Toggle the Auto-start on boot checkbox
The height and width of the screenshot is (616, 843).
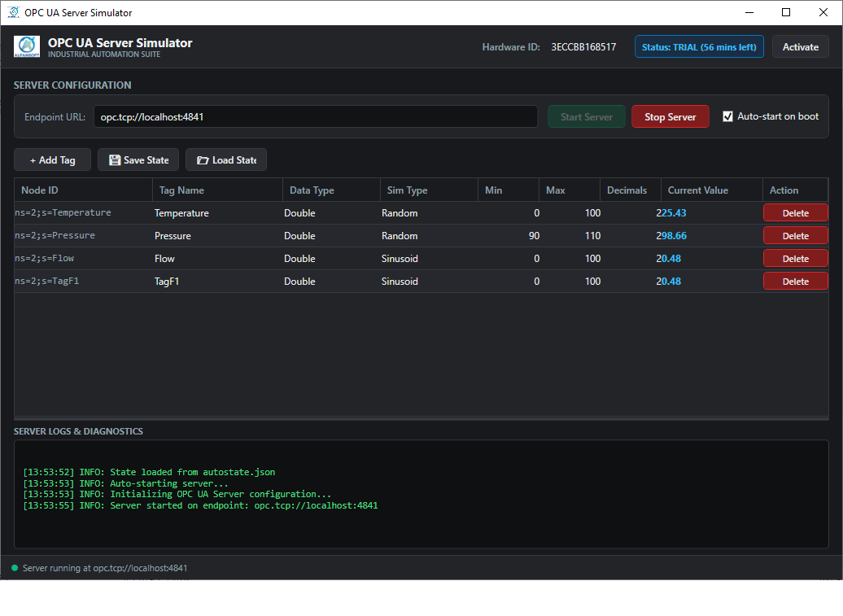tap(727, 116)
